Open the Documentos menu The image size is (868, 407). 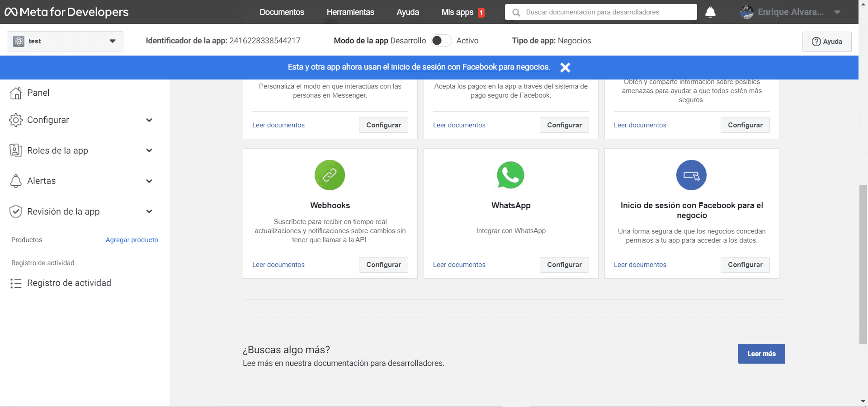click(x=282, y=12)
